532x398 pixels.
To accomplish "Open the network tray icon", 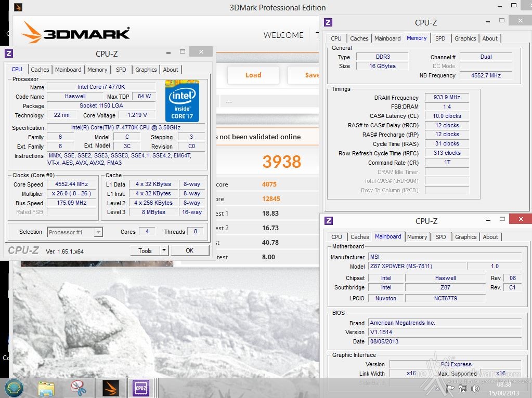I will pyautogui.click(x=462, y=389).
